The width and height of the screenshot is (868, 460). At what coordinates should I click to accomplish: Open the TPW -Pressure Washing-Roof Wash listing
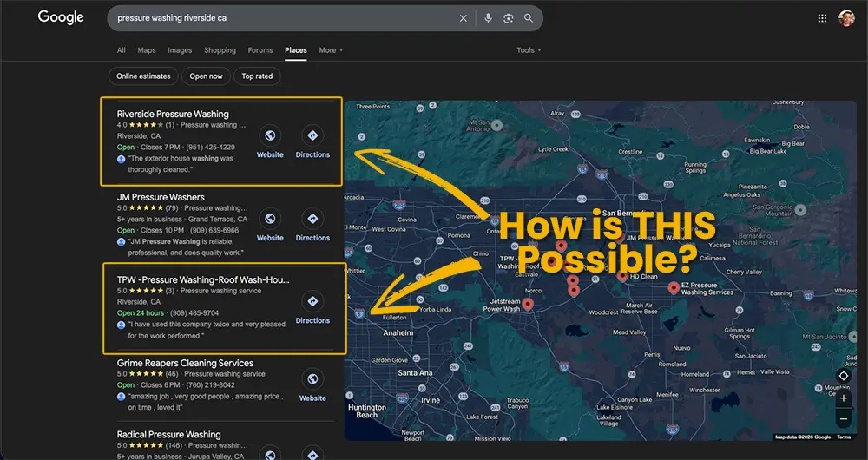[203, 280]
